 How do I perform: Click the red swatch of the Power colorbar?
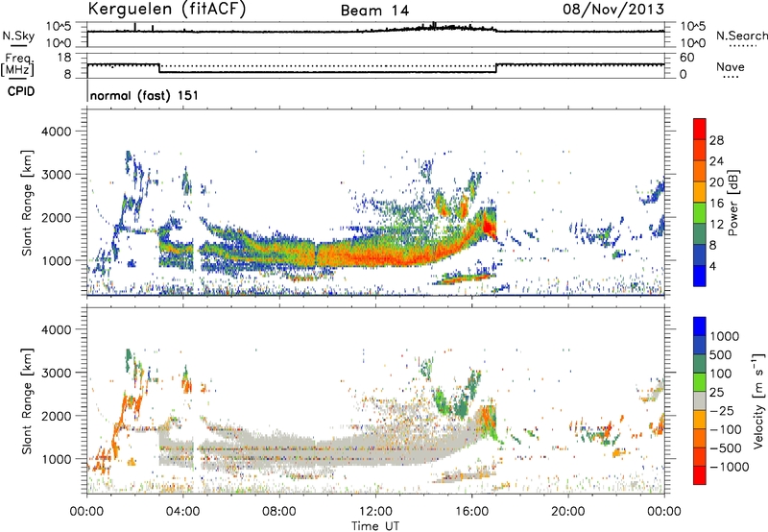click(700, 129)
